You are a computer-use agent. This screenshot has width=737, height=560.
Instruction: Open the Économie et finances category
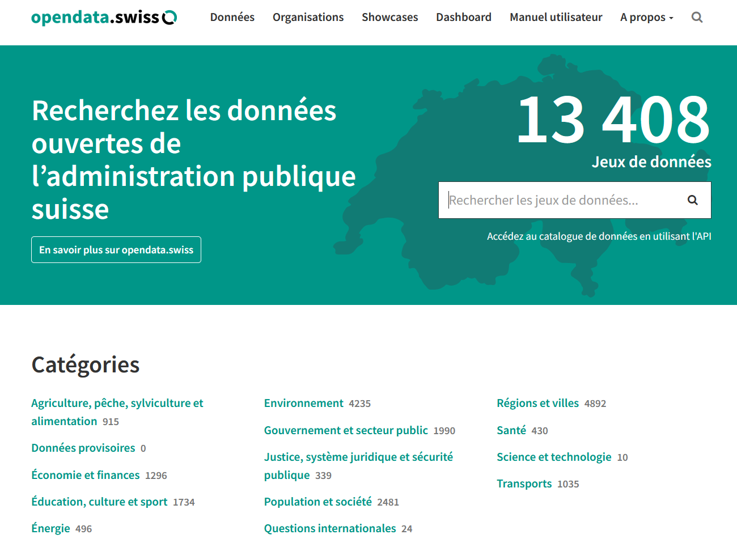(x=86, y=475)
